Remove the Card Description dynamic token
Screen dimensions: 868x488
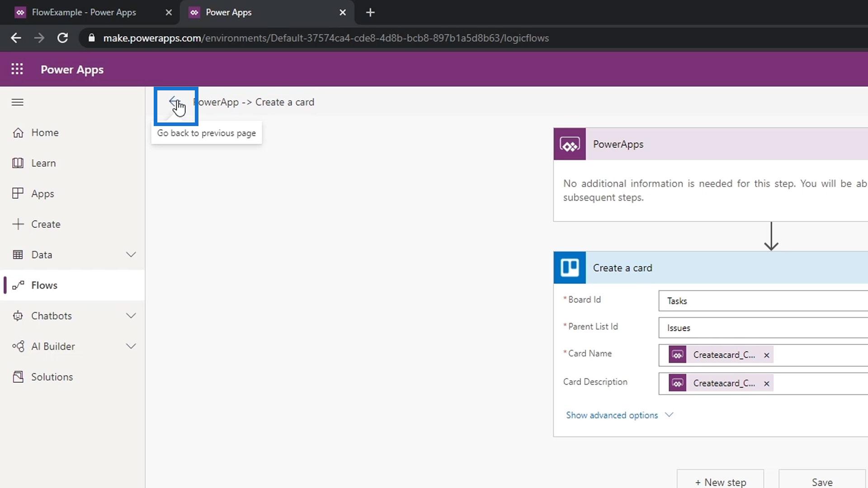tap(766, 384)
